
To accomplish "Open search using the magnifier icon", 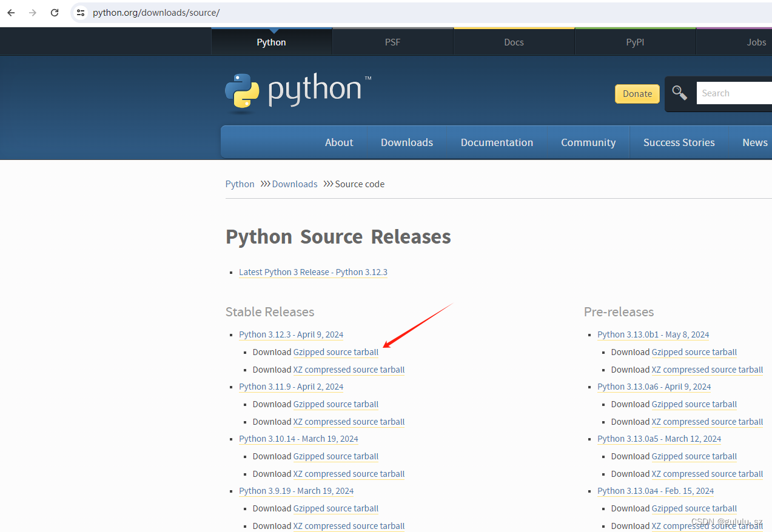I will (679, 93).
